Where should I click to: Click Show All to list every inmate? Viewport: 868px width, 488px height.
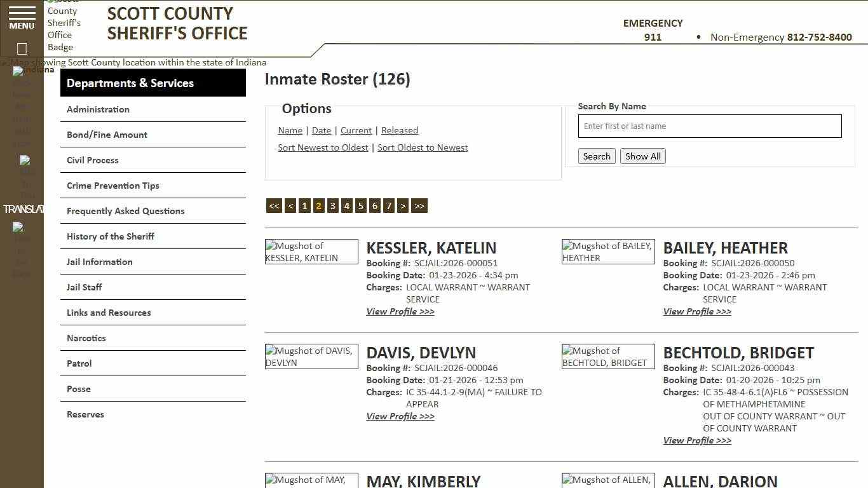(x=642, y=156)
